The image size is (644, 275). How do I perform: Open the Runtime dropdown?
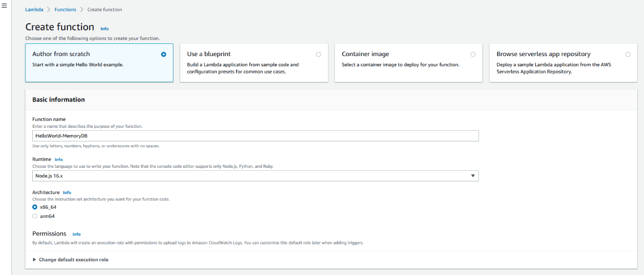(x=255, y=176)
